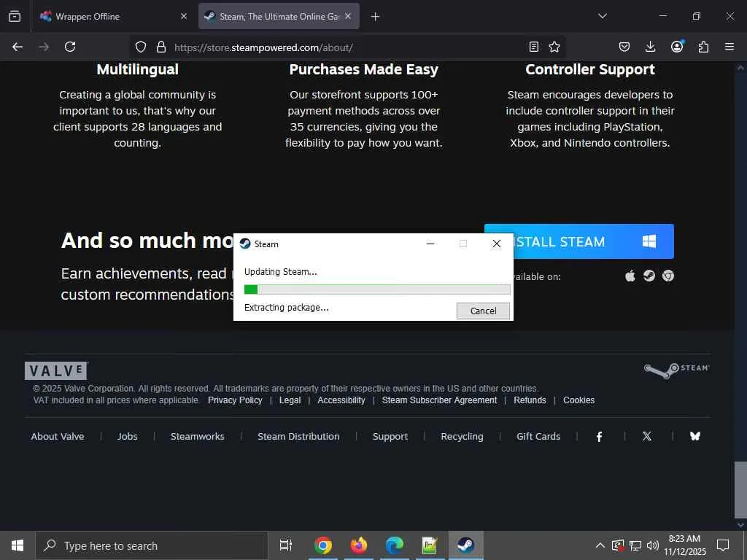Viewport: 747px width, 560px height.
Task: Open the Firefox account icon
Action: click(x=677, y=46)
